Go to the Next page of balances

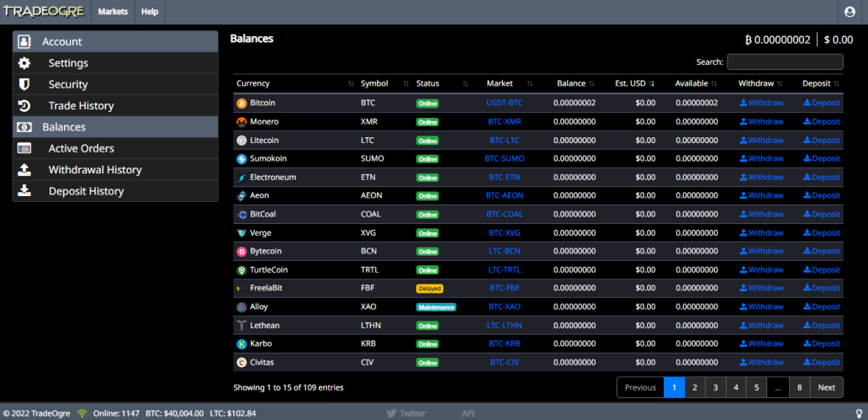coord(827,387)
